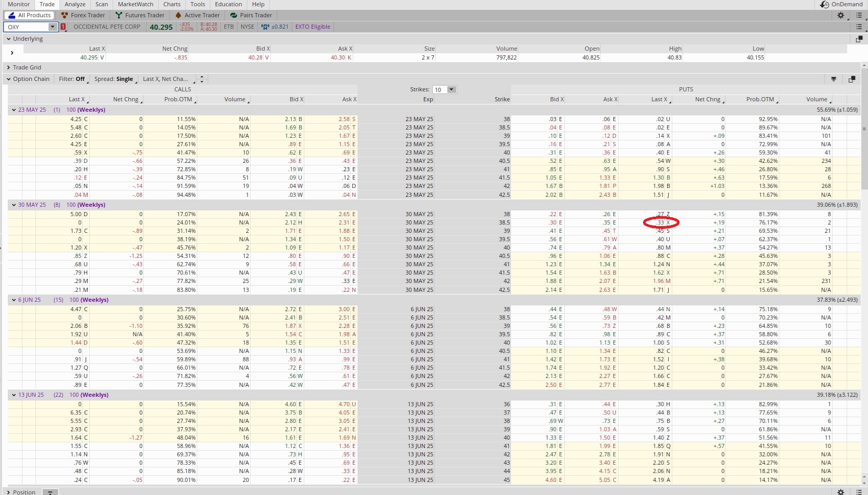This screenshot has width=868, height=495.
Task: Click the 2.13 B call bid at 23 MAY 38 strike
Action: click(294, 119)
